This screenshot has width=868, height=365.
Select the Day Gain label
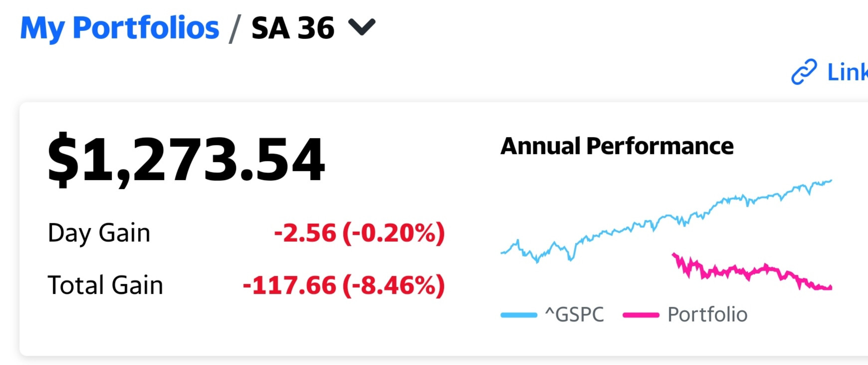[99, 233]
